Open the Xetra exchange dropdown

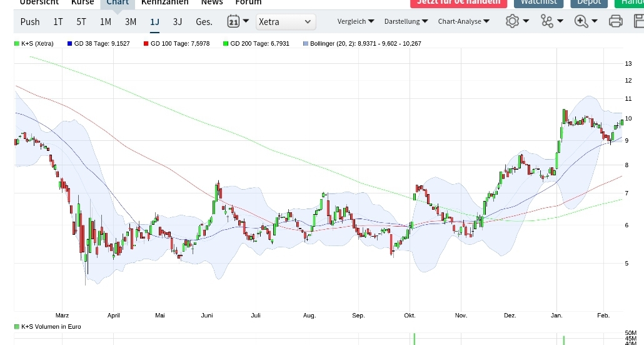click(x=286, y=21)
